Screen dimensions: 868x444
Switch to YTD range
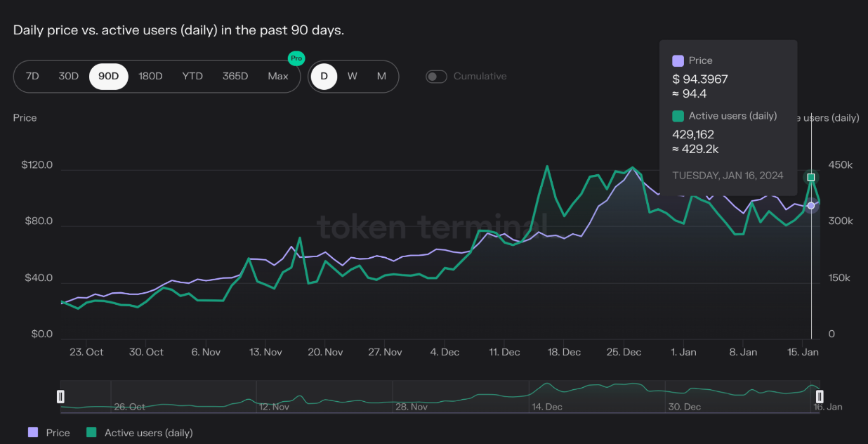click(192, 77)
